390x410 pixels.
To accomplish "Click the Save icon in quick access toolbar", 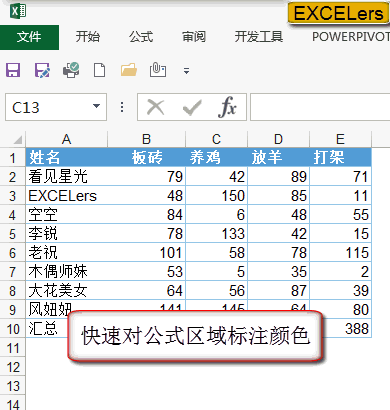I will click(x=13, y=70).
